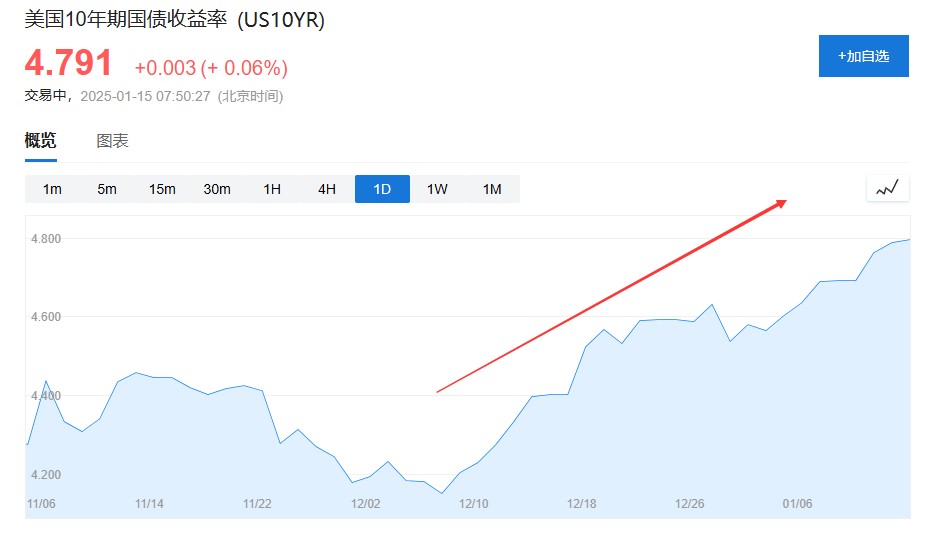Select the active 1D timeframe
934x533 pixels.
pyautogui.click(x=382, y=189)
